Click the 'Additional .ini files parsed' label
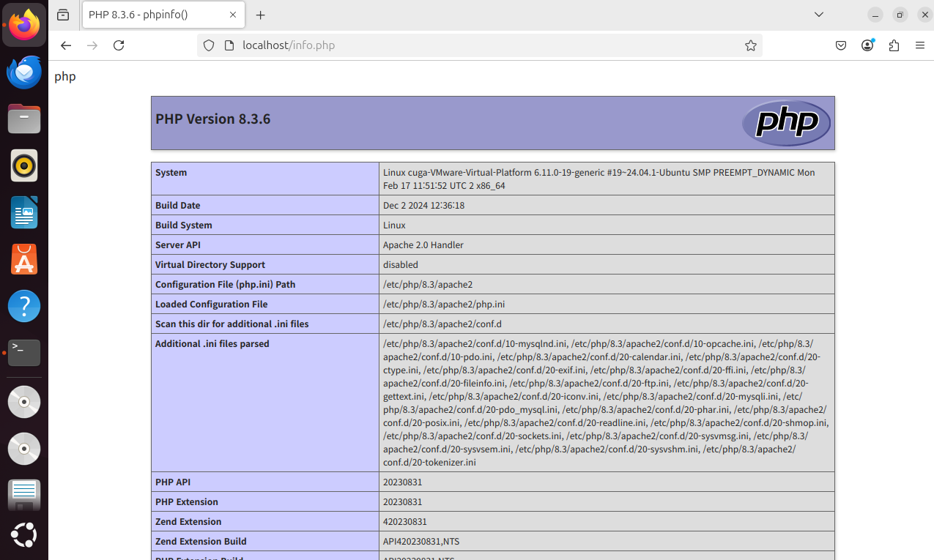The image size is (934, 560). (212, 344)
